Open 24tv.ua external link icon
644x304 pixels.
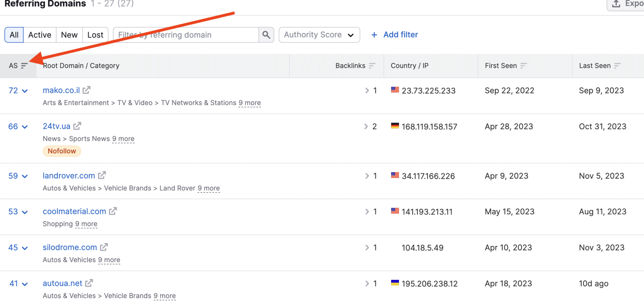tap(77, 126)
